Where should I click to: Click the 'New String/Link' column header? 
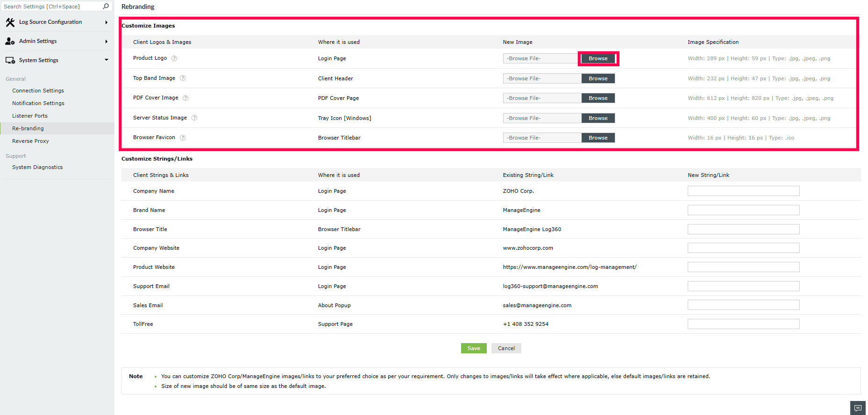coord(708,175)
